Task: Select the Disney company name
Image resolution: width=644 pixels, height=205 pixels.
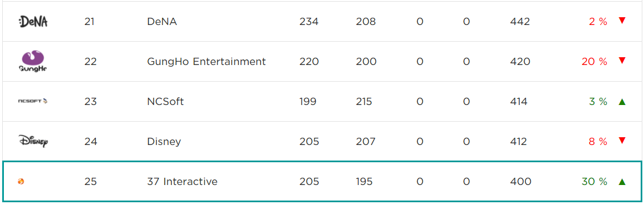Action: [x=164, y=142]
